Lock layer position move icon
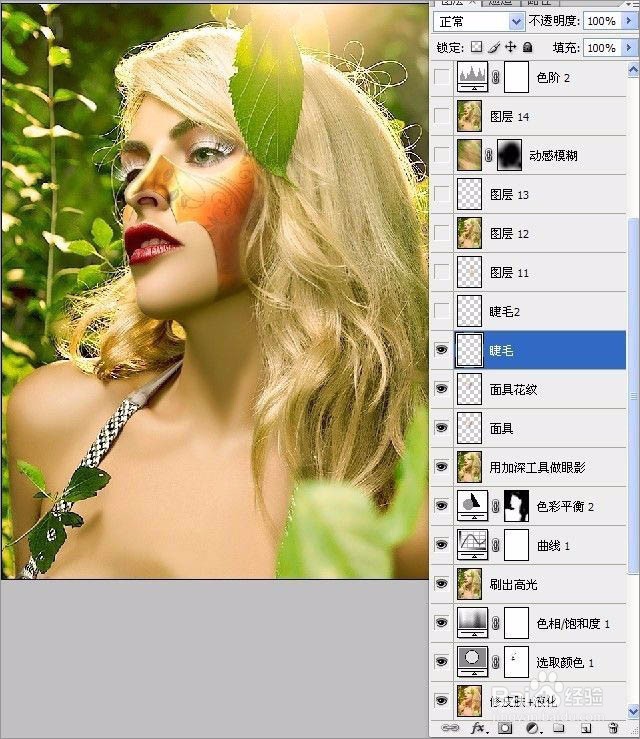The image size is (640, 739). [x=510, y=47]
